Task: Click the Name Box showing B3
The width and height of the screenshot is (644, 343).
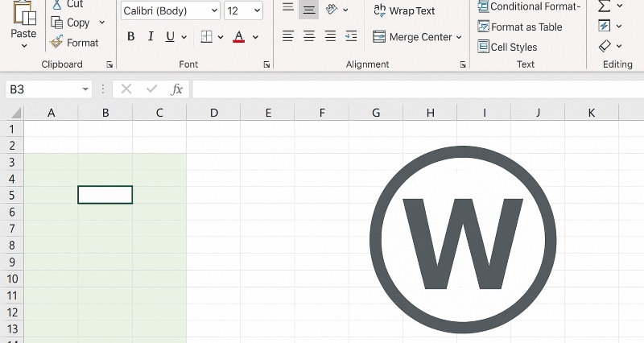Action: pyautogui.click(x=48, y=89)
